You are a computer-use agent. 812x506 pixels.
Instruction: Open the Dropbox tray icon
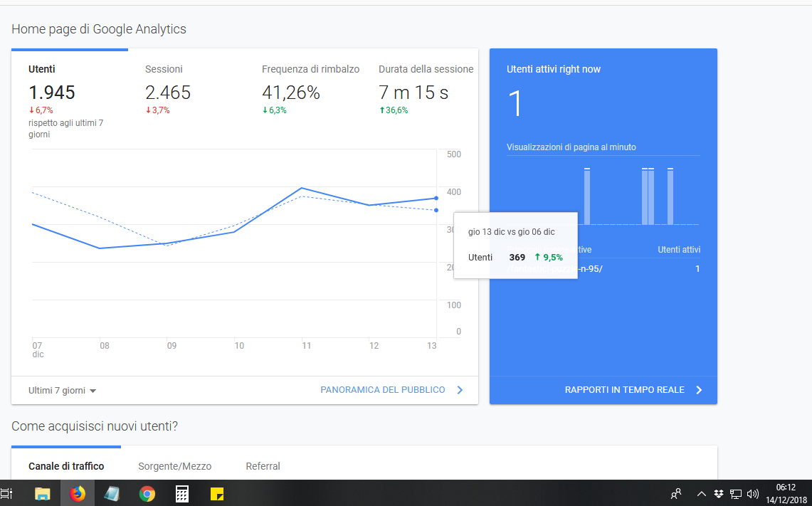point(718,494)
